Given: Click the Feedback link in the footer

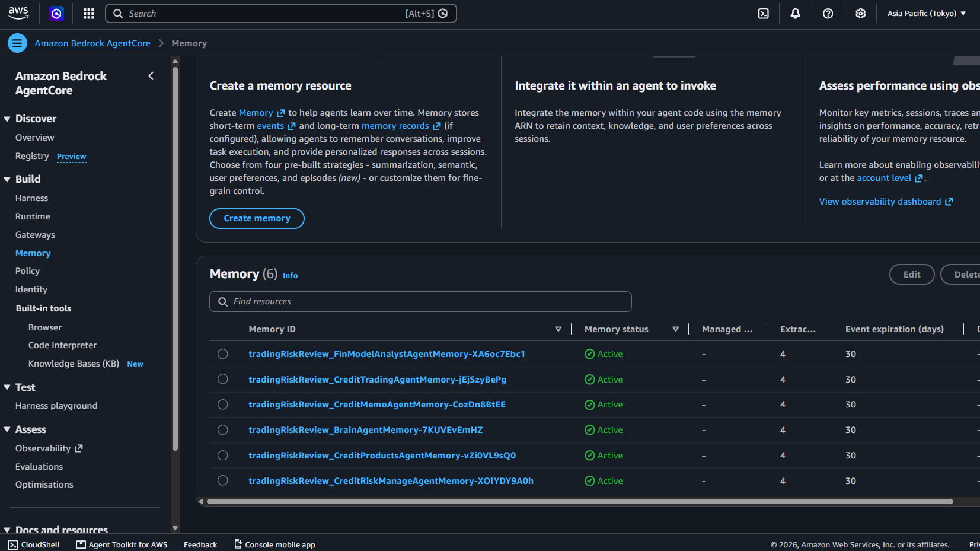Looking at the screenshot, I should point(200,544).
